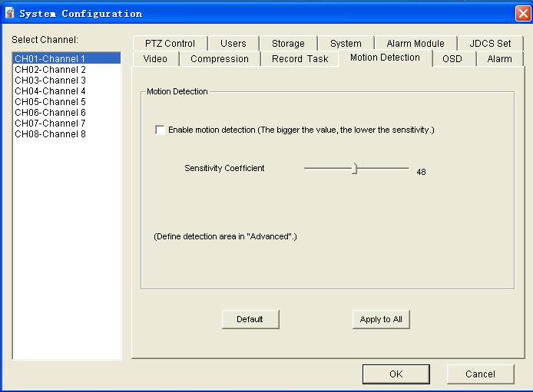The height and width of the screenshot is (392, 533).
Task: Click the Motion Detection group box title
Action: 177,91
